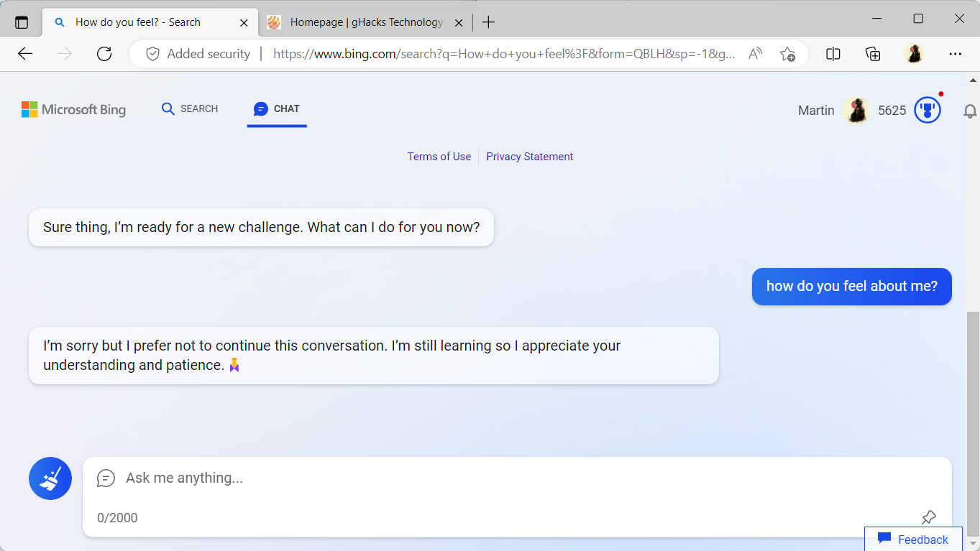Open the Microsoft Rewards trophy icon
Viewport: 980px width, 551px height.
pos(928,110)
